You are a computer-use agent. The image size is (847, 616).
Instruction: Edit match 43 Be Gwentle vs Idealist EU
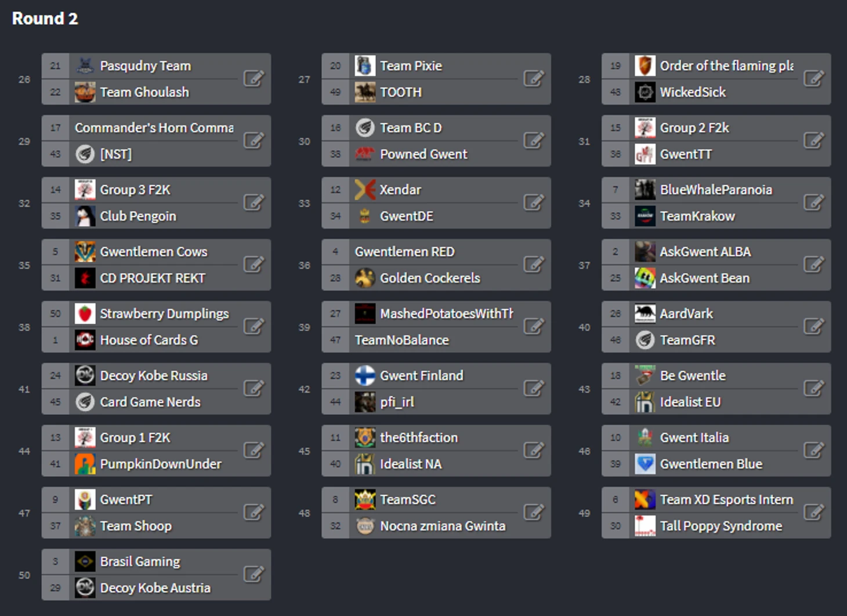click(814, 389)
